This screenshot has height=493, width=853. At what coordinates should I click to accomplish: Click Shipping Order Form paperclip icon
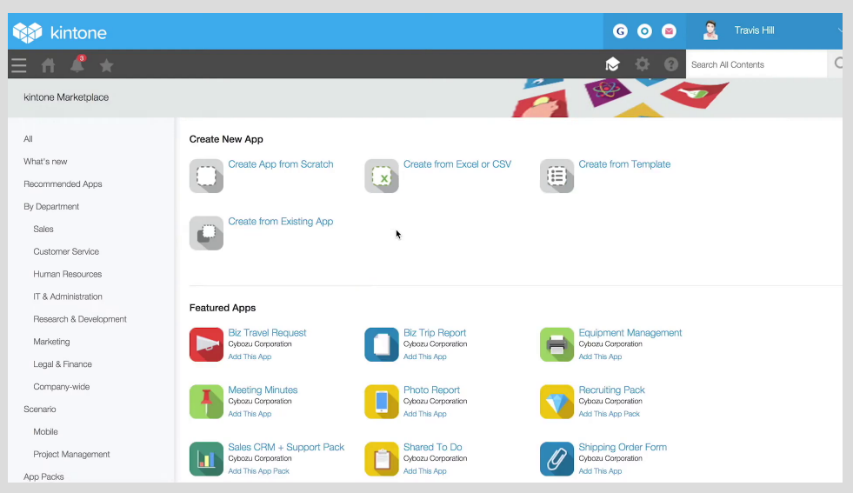tap(557, 459)
